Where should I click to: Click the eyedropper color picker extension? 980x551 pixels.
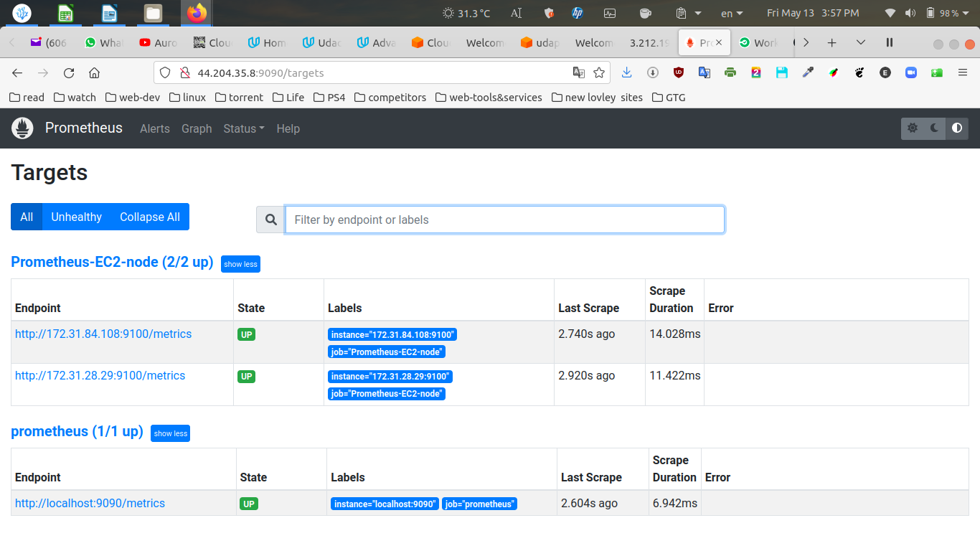click(808, 72)
